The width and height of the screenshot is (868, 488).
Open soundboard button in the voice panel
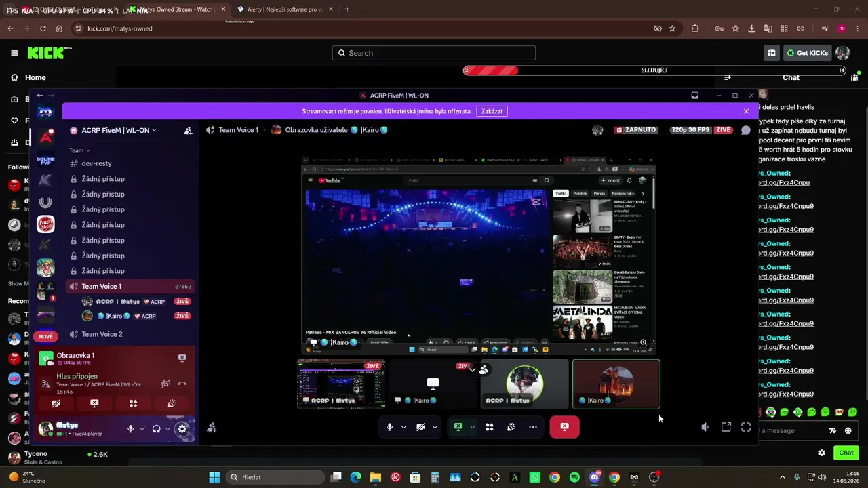(172, 403)
